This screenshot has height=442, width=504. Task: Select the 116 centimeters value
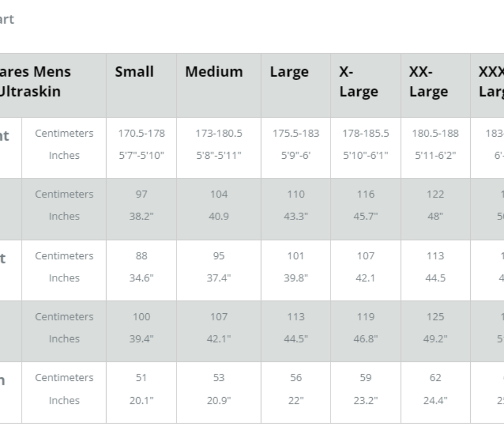coord(366,194)
